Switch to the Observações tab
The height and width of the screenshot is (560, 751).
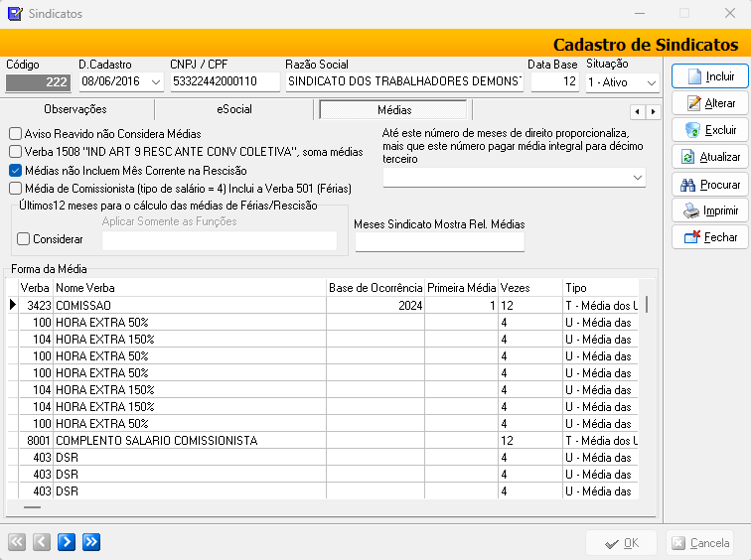pos(75,109)
